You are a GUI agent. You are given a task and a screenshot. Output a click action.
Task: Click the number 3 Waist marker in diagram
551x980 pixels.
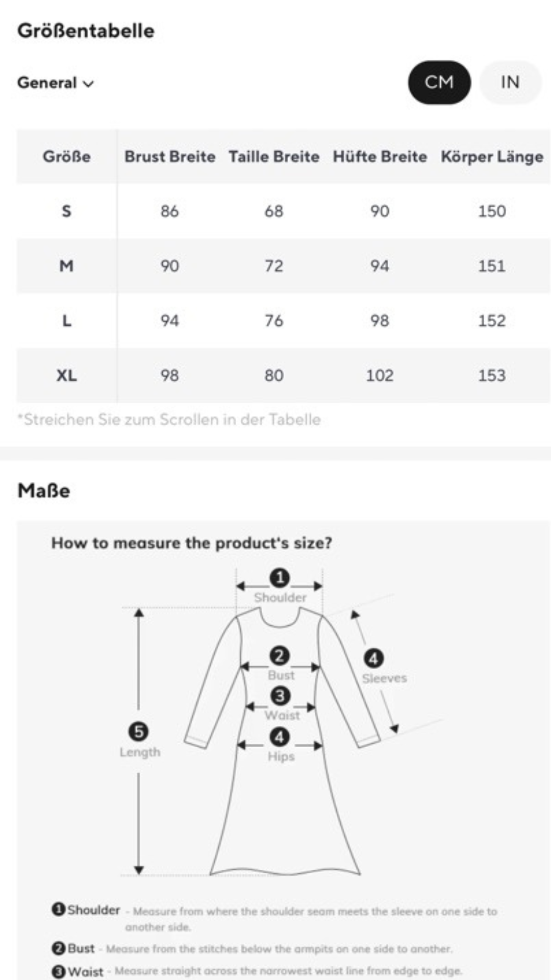[x=280, y=696]
